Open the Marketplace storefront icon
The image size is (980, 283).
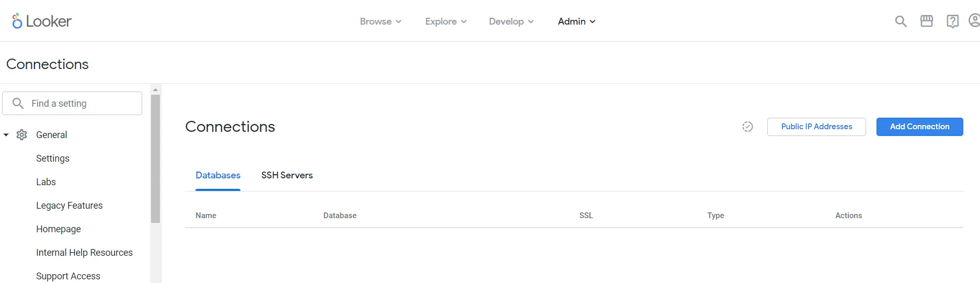pyautogui.click(x=927, y=21)
